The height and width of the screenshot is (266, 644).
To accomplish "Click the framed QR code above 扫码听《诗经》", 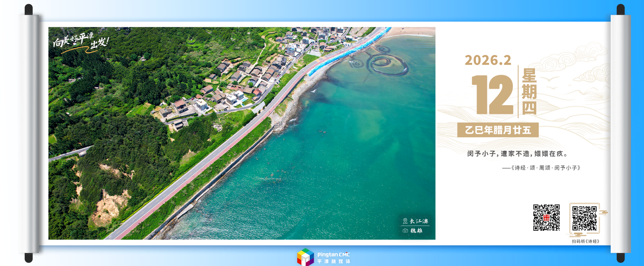I will click(x=584, y=218).
